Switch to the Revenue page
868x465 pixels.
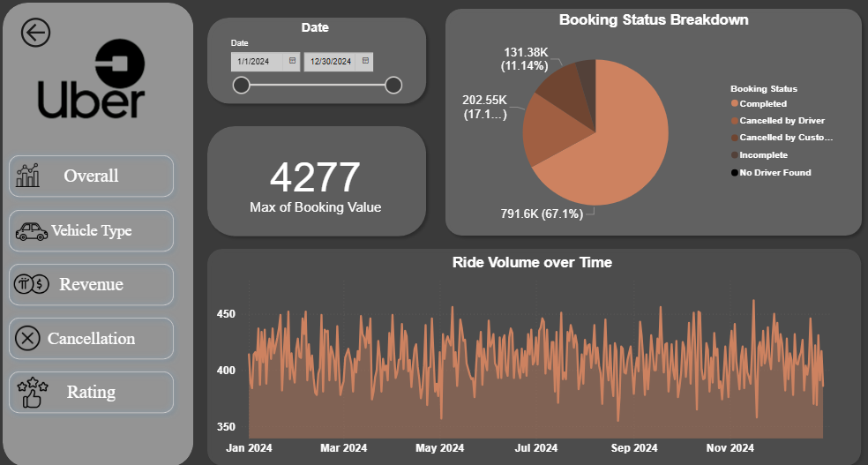(92, 285)
